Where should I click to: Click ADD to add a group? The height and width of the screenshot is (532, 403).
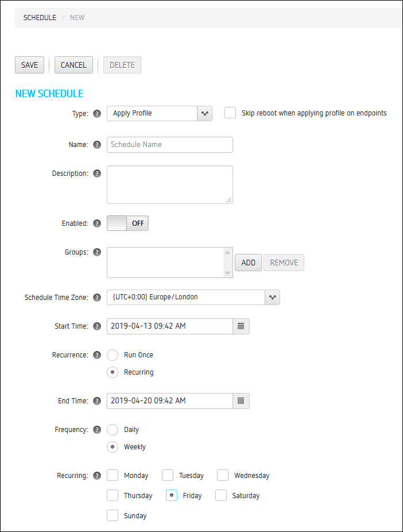coord(249,263)
